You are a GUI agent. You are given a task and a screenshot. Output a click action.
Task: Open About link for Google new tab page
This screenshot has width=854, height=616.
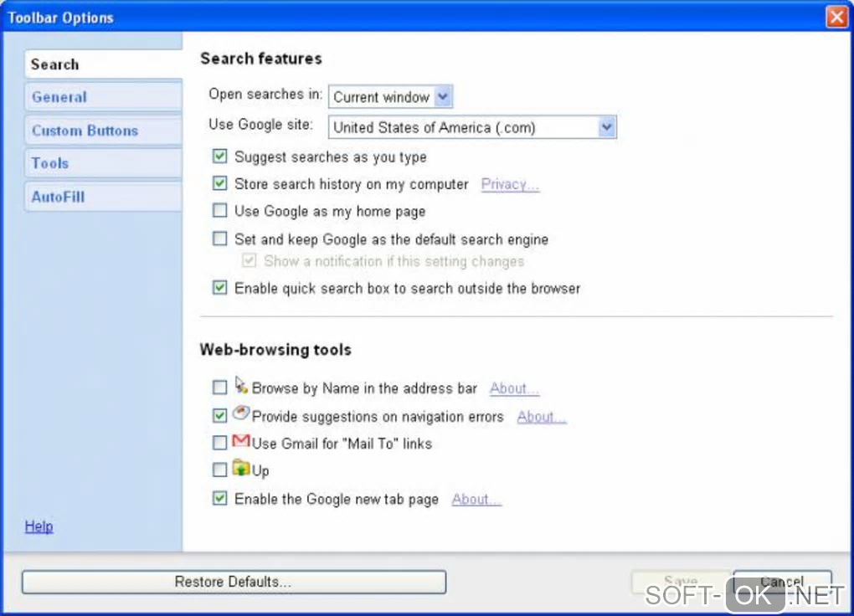(476, 500)
